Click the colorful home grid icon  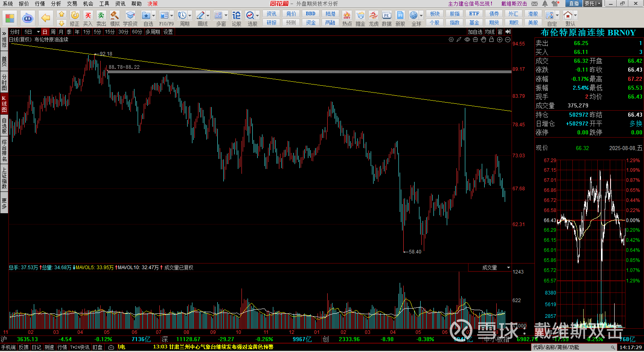coord(10,18)
